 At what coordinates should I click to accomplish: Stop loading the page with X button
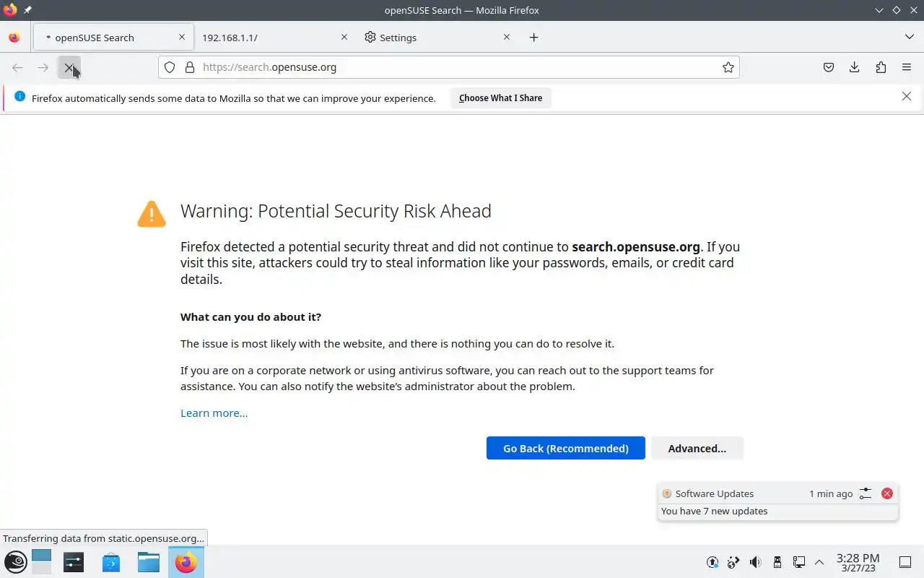[x=69, y=67]
